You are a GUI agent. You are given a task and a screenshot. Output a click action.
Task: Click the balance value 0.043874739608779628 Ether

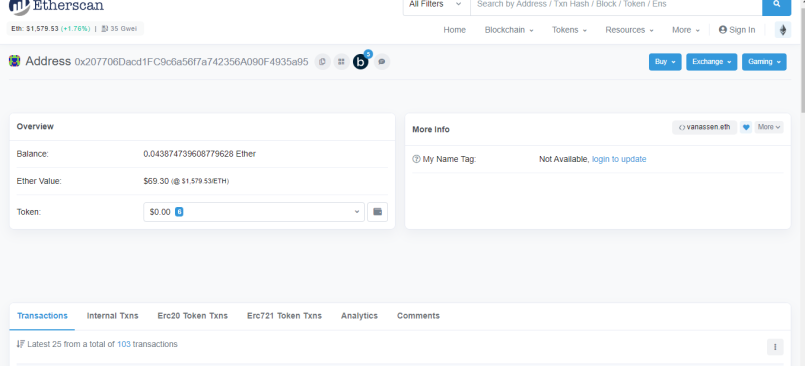[x=200, y=153]
